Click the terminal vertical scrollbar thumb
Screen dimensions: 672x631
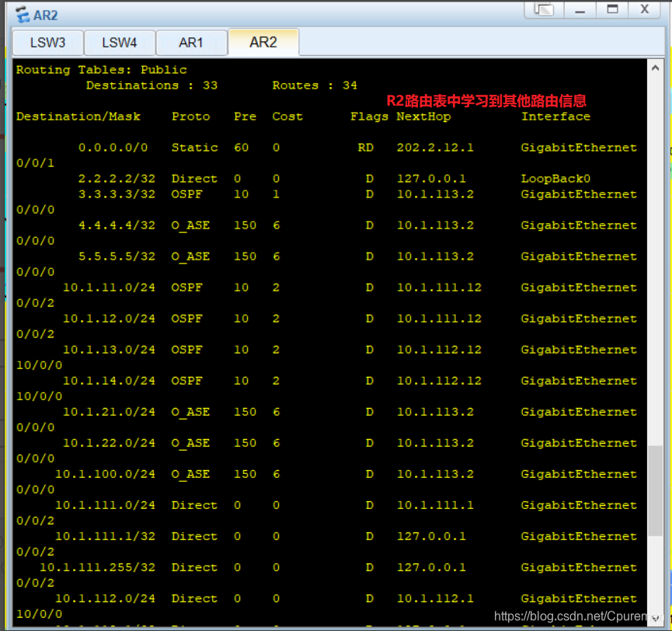655,491
